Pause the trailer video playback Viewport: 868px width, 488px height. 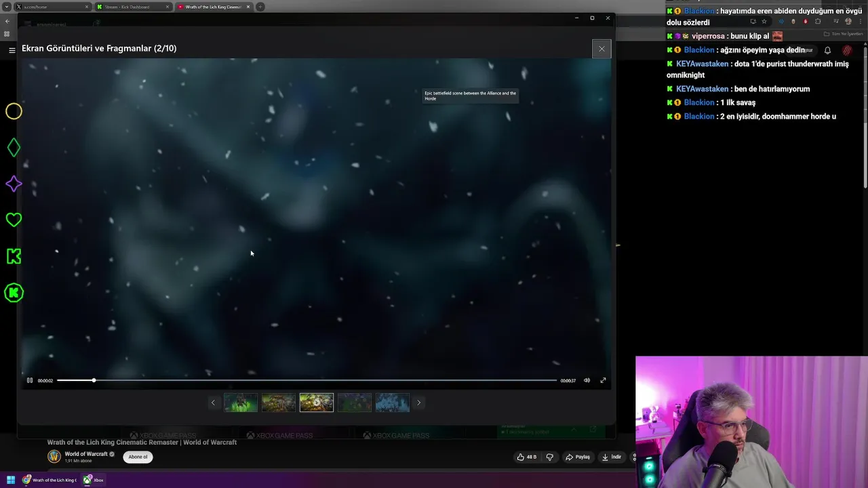pos(30,380)
